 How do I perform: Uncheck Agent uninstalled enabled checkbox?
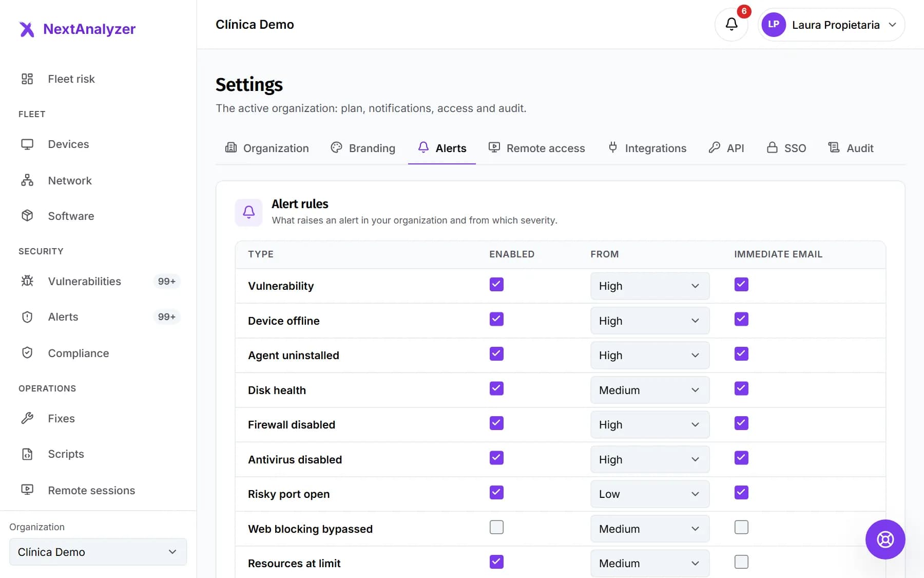(496, 354)
